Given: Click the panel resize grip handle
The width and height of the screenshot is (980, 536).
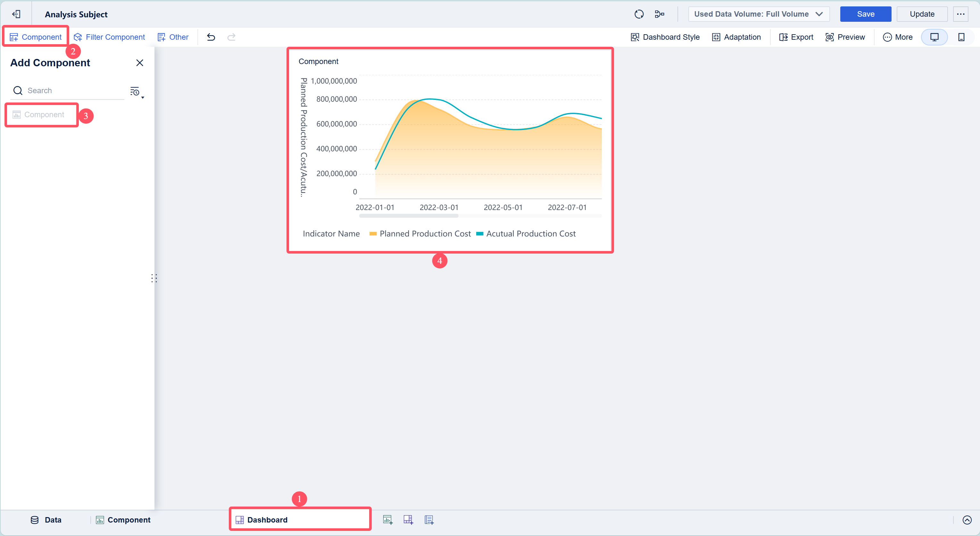Looking at the screenshot, I should coord(154,278).
